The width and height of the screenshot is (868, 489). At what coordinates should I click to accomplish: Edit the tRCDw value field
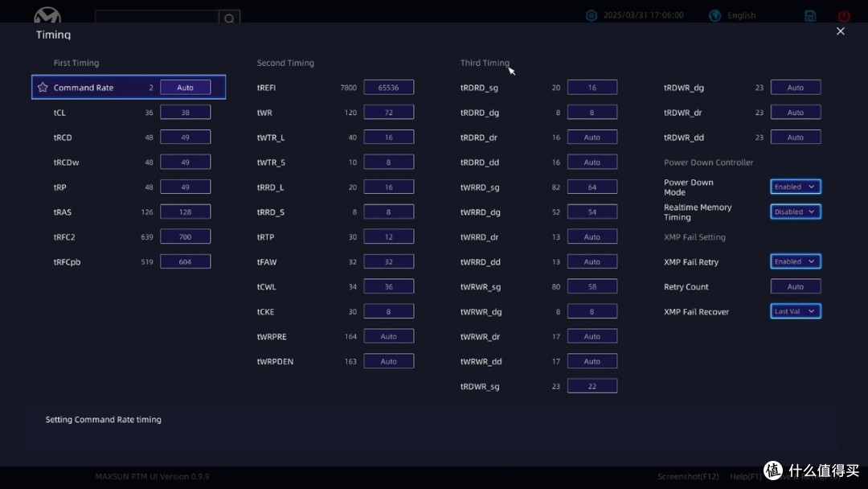186,162
